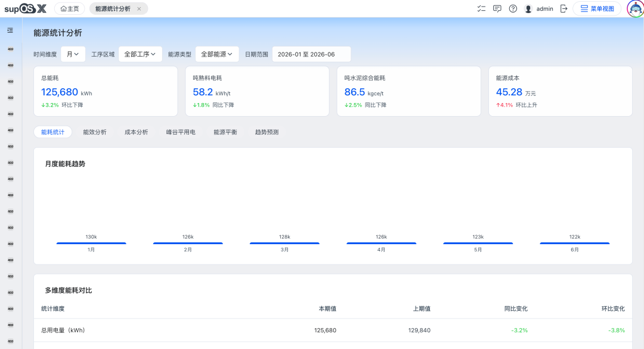Click the 统计维度 column header
The image size is (644, 349).
[x=52, y=309]
